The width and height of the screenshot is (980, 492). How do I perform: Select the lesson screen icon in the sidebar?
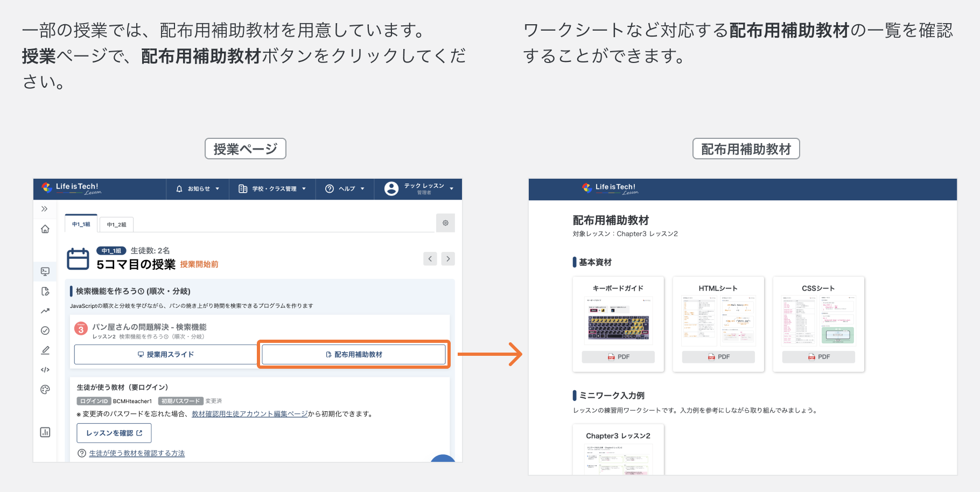pyautogui.click(x=45, y=271)
